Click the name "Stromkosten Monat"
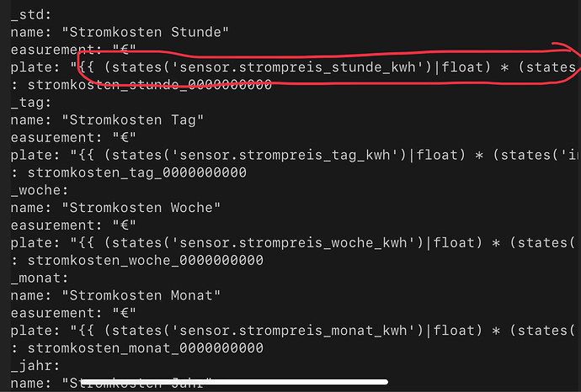Viewport: 581px width, 392px height. (x=141, y=295)
